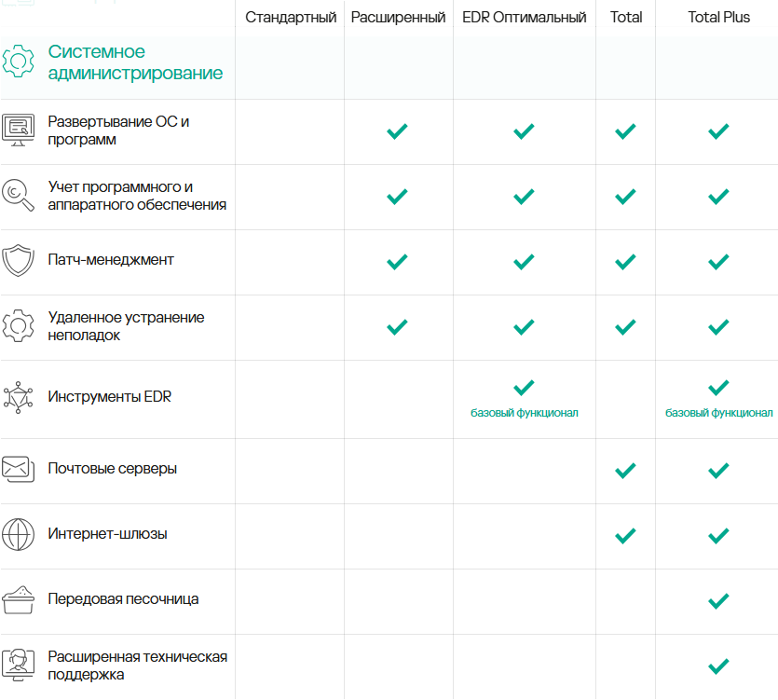Select the EDR Оптимальный column header
The height and width of the screenshot is (700, 778).
point(524,18)
